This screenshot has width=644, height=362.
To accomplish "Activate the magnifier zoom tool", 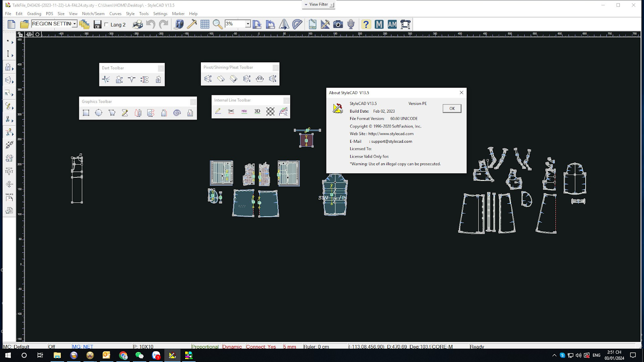I will tap(218, 24).
